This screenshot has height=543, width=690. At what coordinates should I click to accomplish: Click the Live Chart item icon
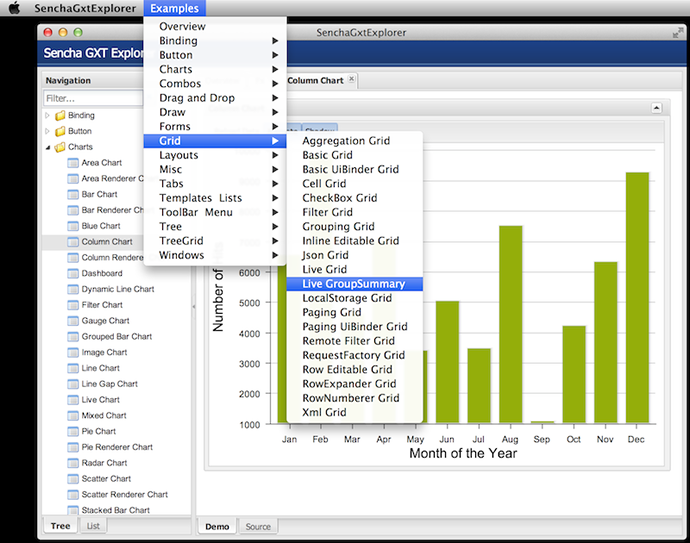click(x=73, y=400)
